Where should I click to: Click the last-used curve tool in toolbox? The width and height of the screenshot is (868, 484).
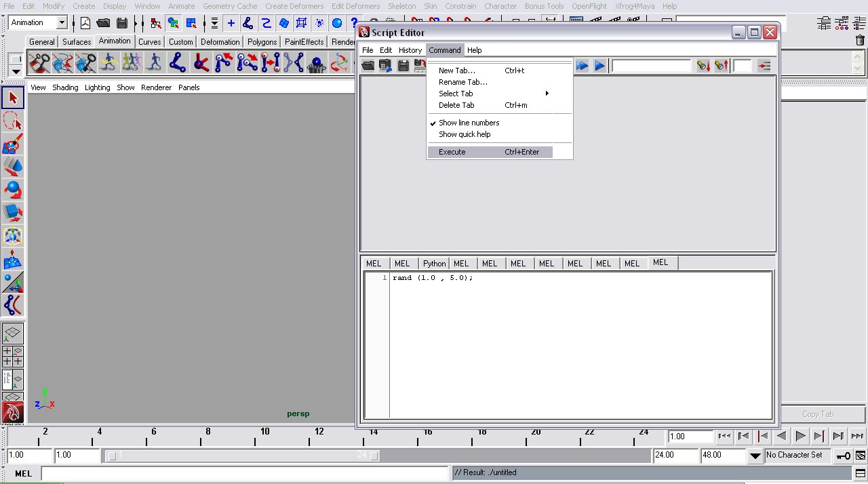pos(12,305)
